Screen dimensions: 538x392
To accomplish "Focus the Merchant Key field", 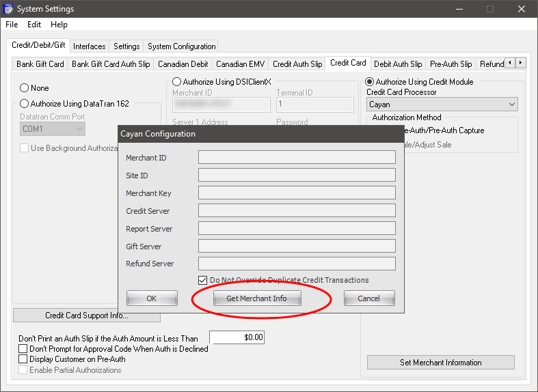I will click(297, 193).
